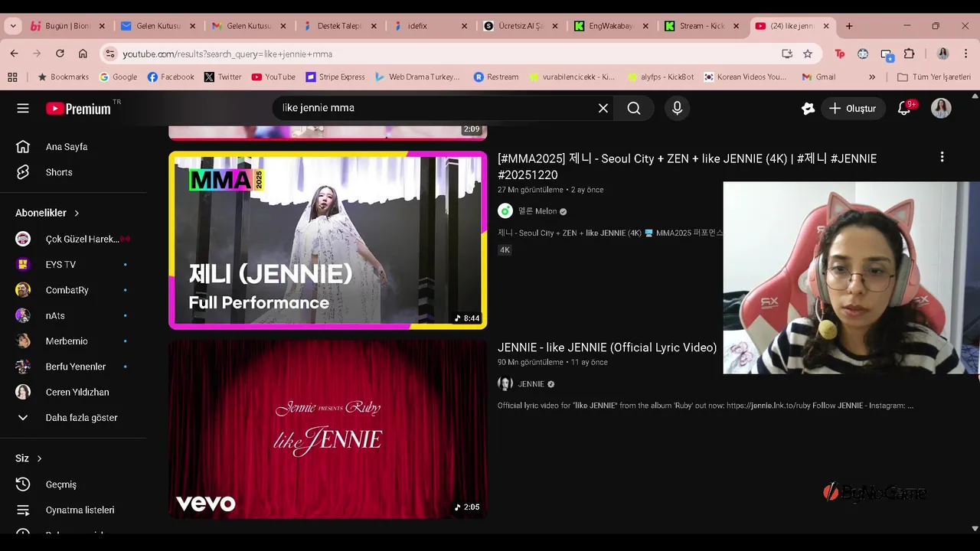Play the MMA 제니 Full Performance thumbnail
The height and width of the screenshot is (551, 980).
(x=328, y=240)
